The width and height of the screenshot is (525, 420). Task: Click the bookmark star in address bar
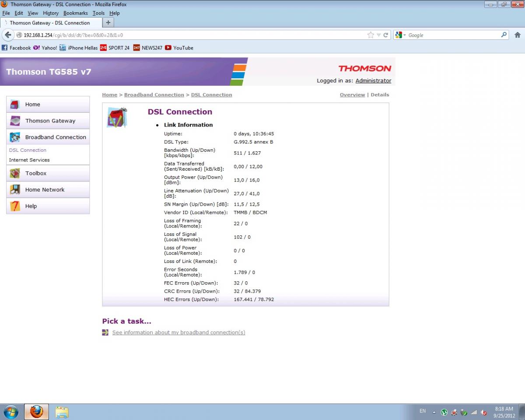[371, 35]
